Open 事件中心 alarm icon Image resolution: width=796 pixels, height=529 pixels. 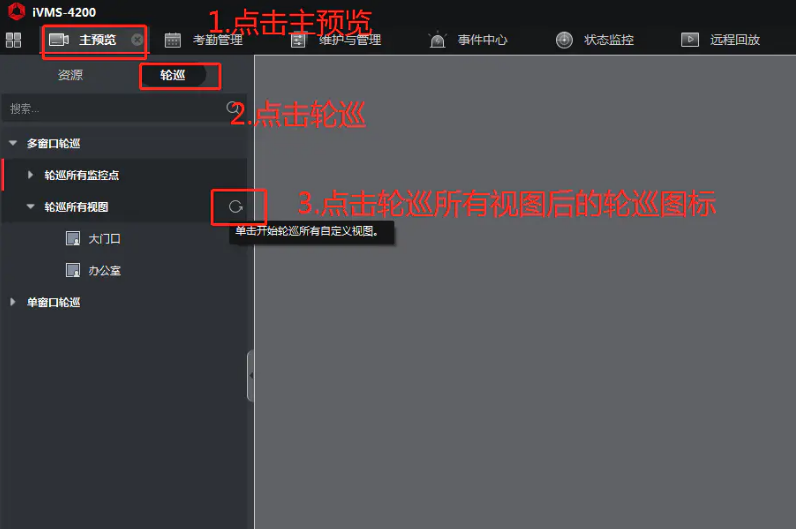437,40
